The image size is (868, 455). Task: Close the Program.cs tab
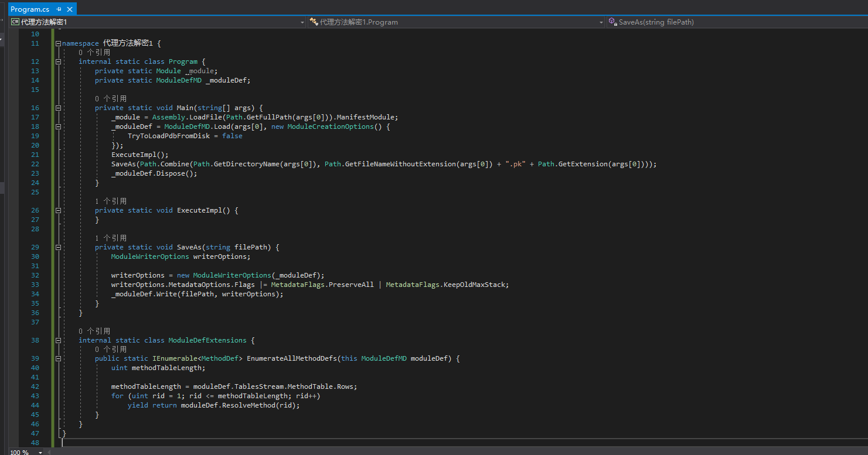[69, 8]
